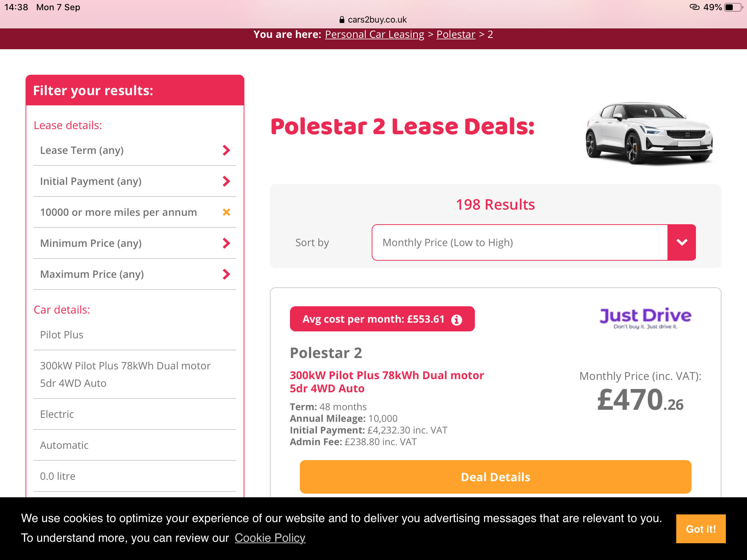Viewport: 747px width, 560px height.
Task: Dismiss cookies with Got it!
Action: click(x=701, y=529)
